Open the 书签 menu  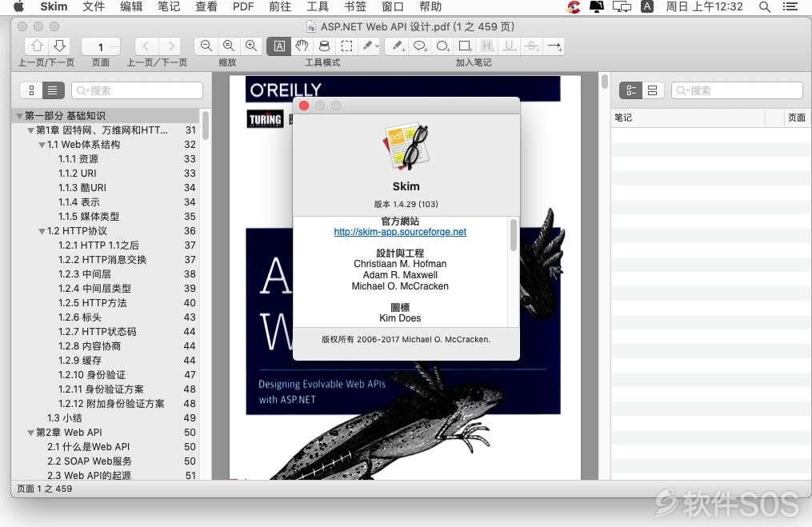click(x=355, y=6)
